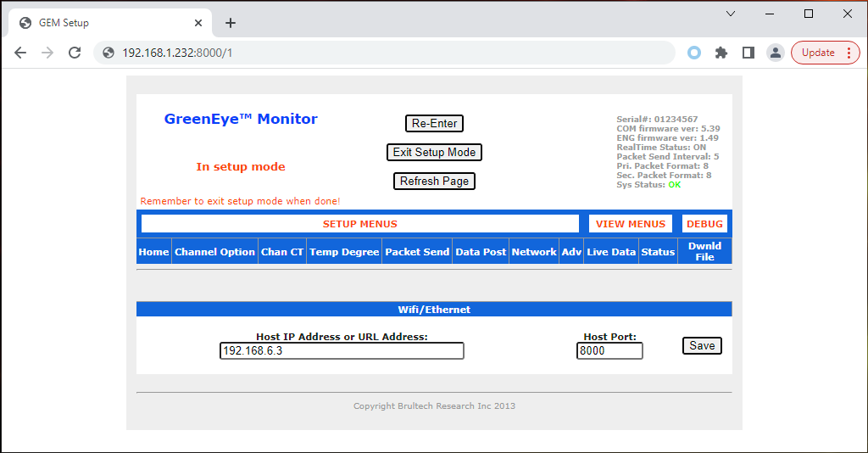Save the Wifi/Ethernet settings
This screenshot has width=868, height=453.
[702, 345]
